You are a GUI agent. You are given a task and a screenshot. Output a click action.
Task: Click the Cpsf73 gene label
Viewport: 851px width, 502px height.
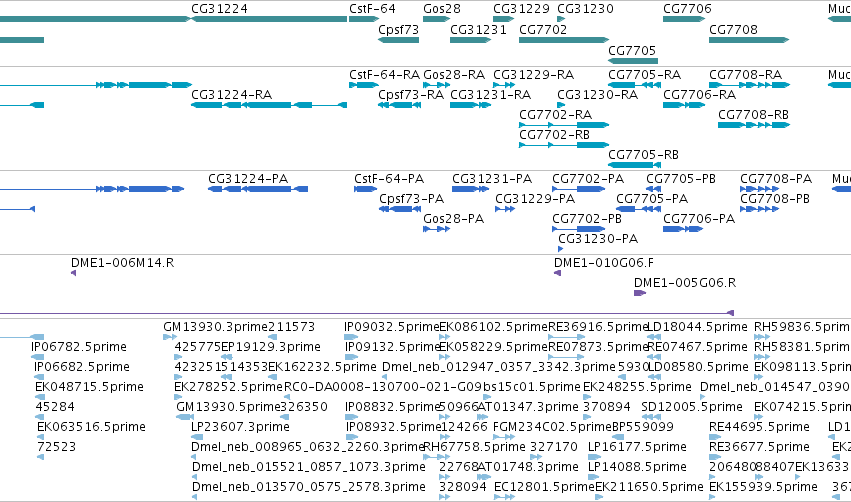(x=399, y=30)
